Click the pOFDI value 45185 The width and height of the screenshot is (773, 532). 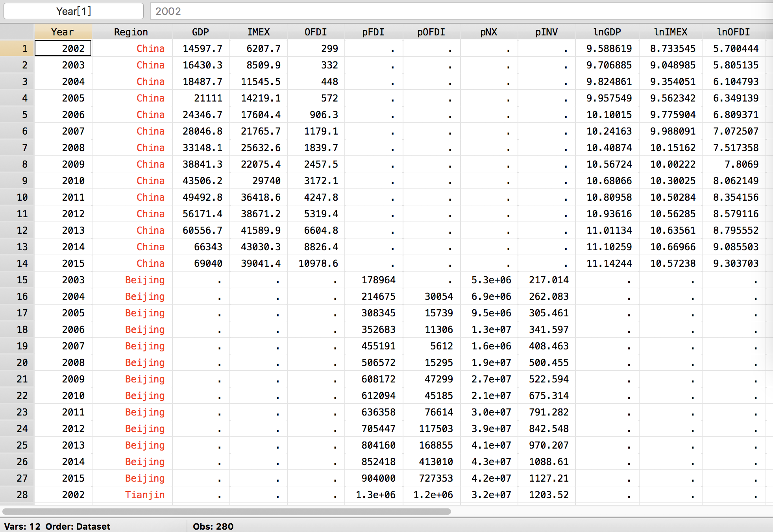(x=438, y=395)
